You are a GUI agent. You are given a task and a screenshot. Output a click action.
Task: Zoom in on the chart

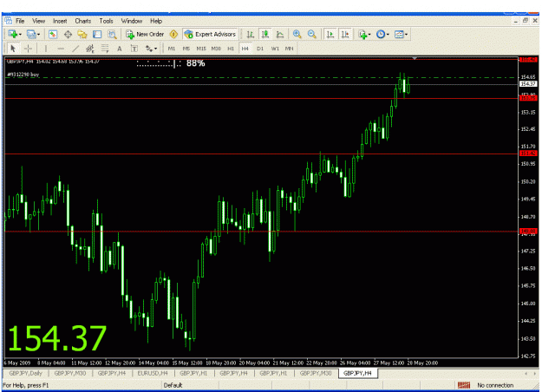(x=297, y=34)
